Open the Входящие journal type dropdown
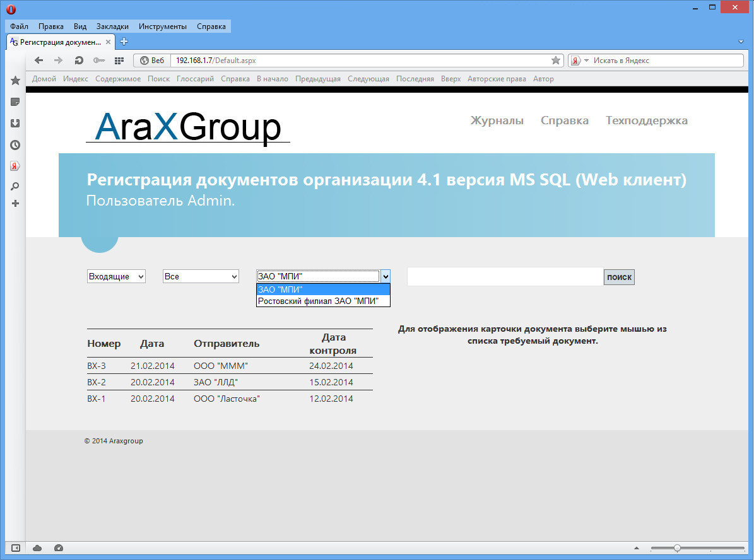 116,276
